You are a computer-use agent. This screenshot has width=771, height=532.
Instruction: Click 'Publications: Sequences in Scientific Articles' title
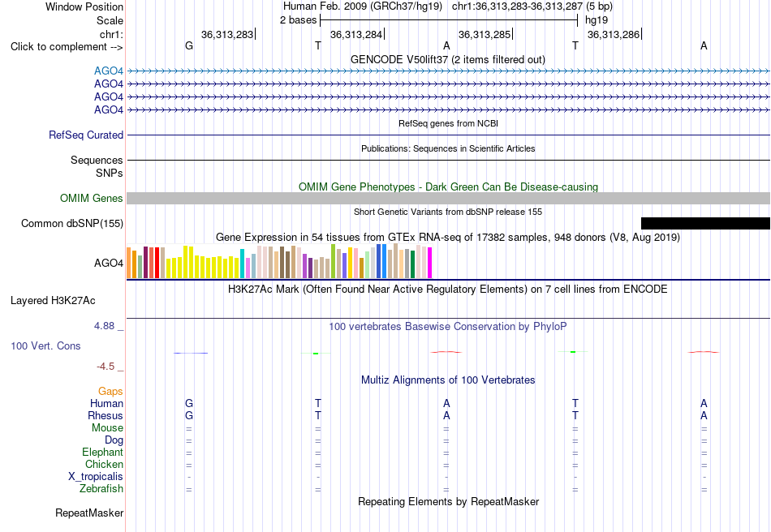(448, 148)
